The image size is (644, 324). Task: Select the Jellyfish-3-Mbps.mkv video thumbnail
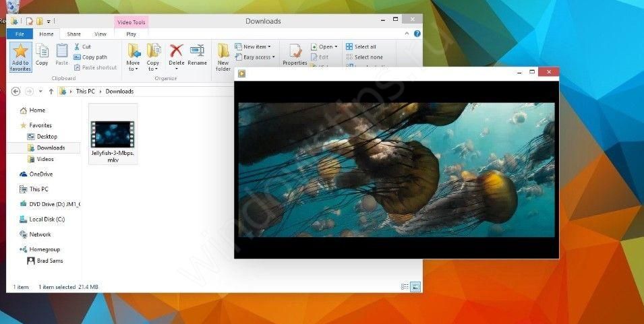113,134
